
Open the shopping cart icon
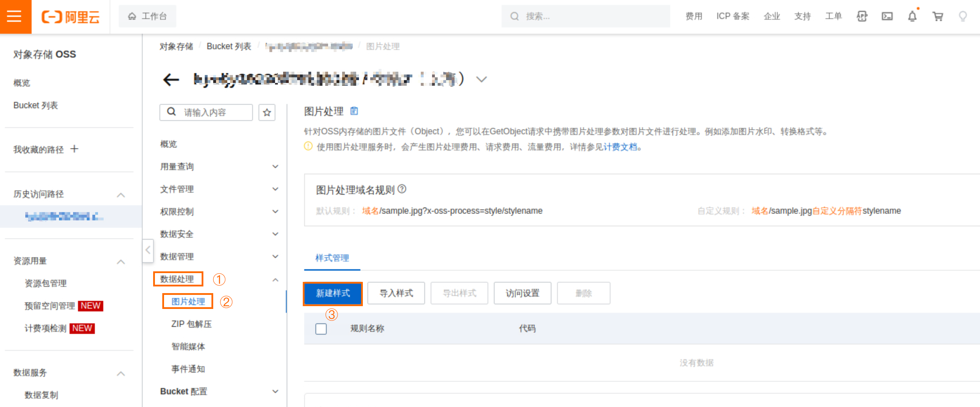[937, 17]
